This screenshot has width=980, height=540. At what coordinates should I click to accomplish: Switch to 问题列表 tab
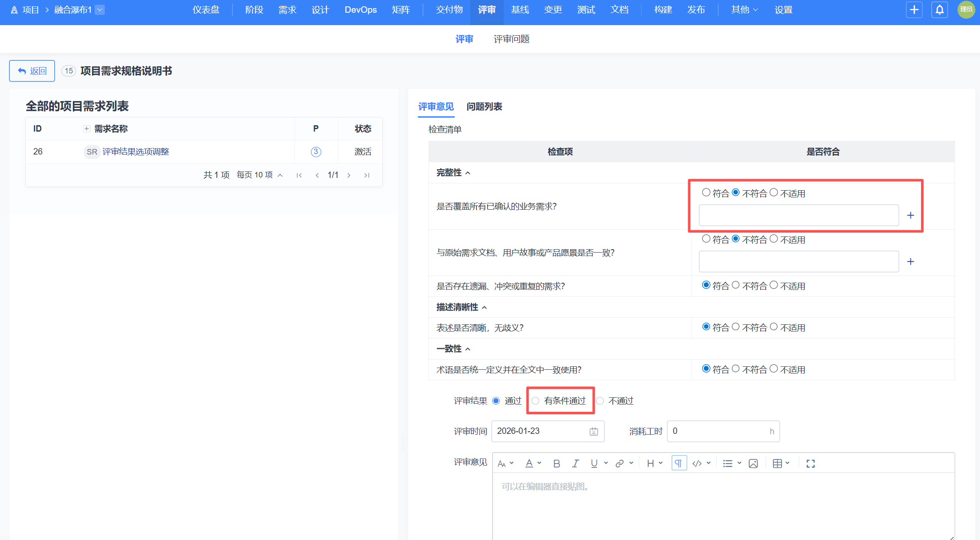[x=484, y=107]
